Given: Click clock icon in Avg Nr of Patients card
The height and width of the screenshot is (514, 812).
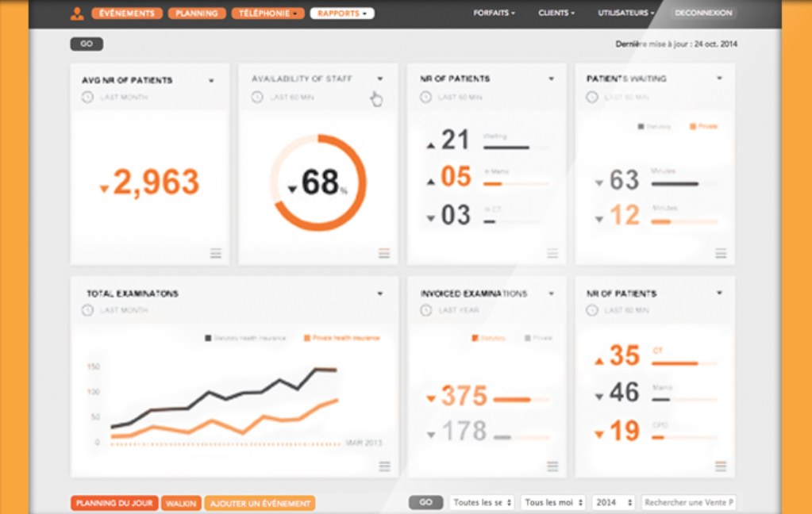Looking at the screenshot, I should point(87,98).
